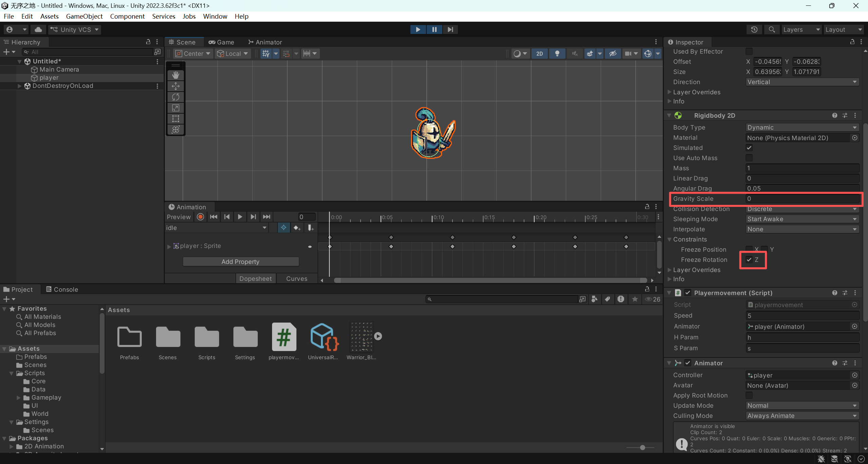Select the Hand view tool
Image resolution: width=868 pixels, height=464 pixels.
click(x=176, y=75)
